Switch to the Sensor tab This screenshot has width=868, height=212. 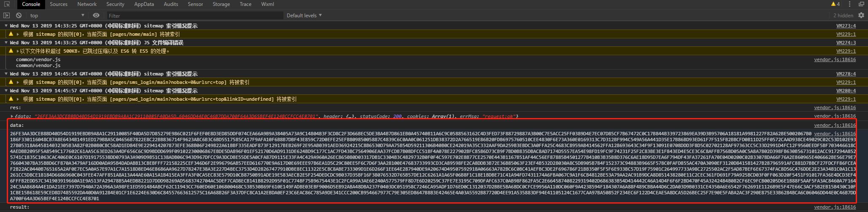195,4
